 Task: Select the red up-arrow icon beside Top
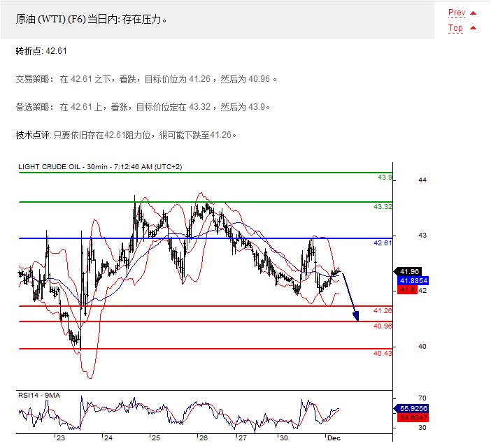click(473, 28)
